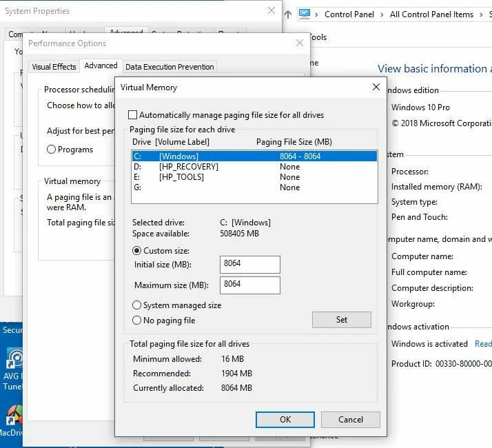Open Data Execution Prevention tab
The image size is (492, 448).
(x=170, y=67)
